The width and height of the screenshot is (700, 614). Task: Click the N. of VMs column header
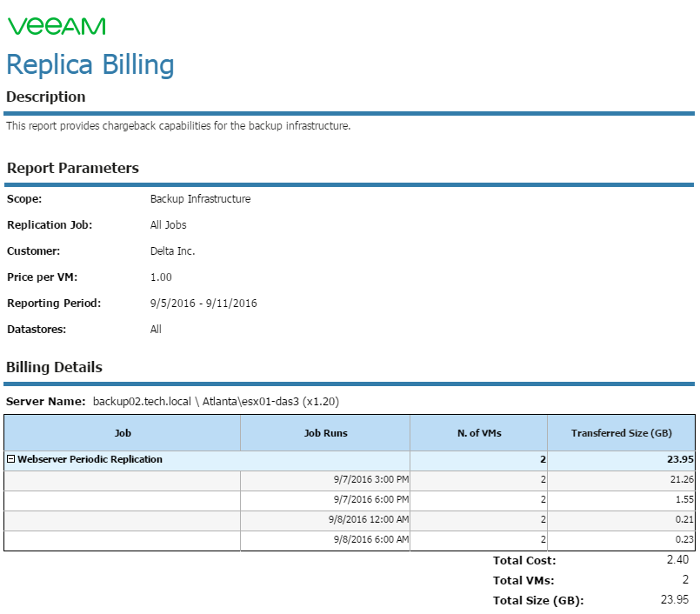[x=479, y=433]
